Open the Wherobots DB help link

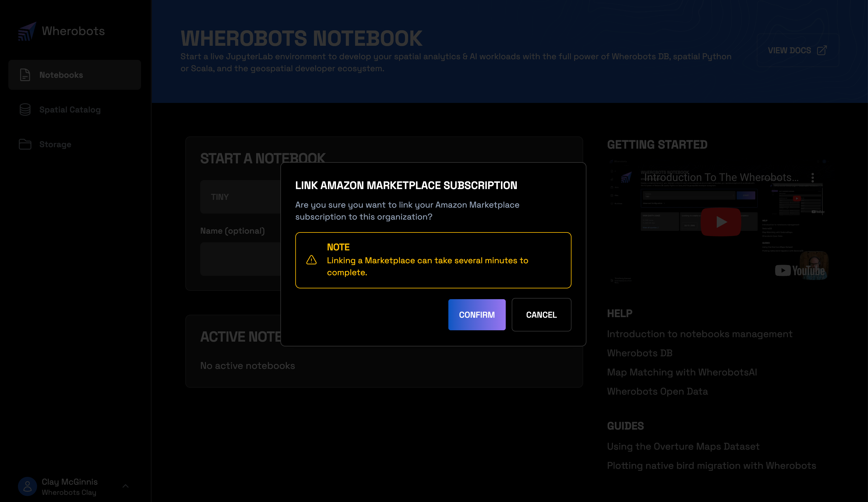pos(639,353)
